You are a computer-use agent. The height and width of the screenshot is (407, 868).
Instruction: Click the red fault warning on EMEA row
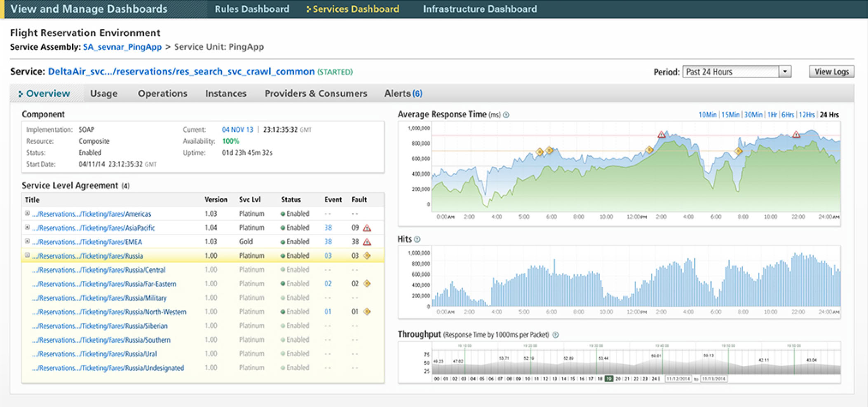(x=367, y=242)
